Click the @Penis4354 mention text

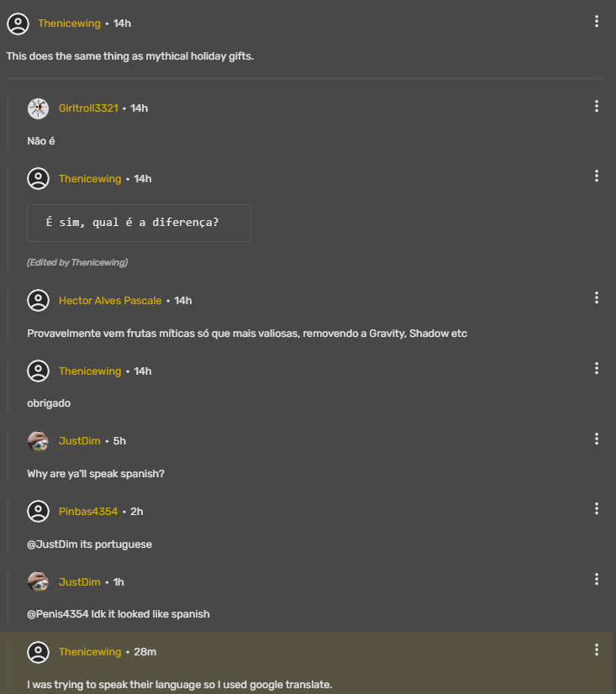click(x=57, y=614)
